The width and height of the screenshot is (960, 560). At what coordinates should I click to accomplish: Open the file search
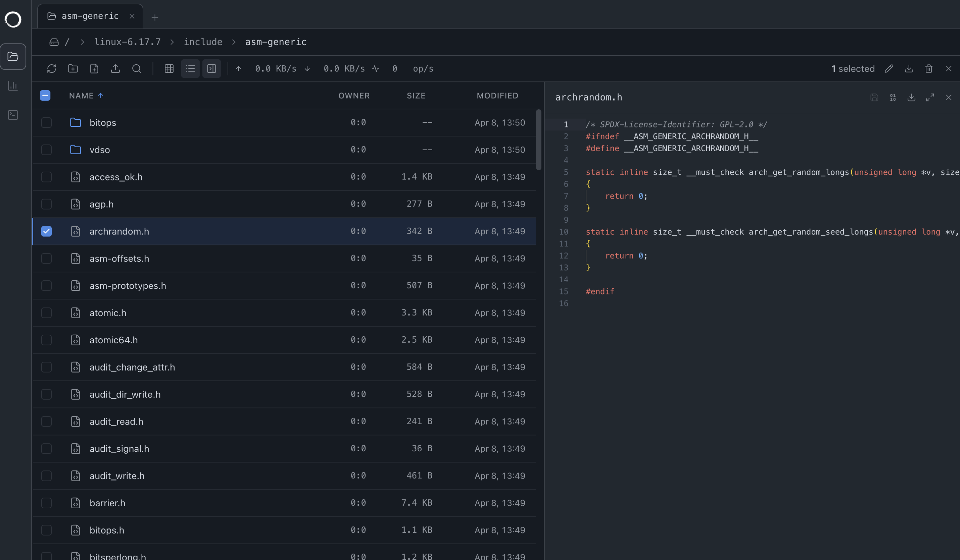coord(137,69)
